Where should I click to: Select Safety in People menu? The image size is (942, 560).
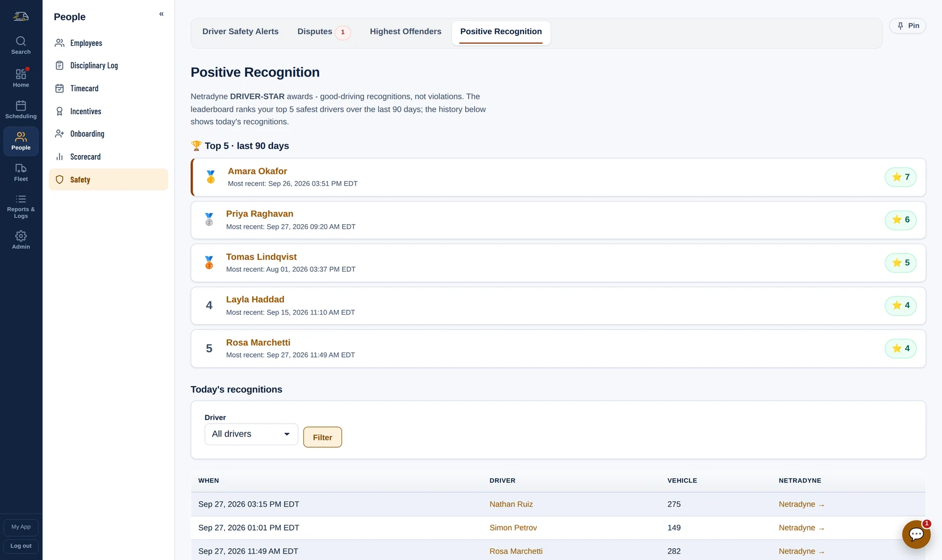click(x=108, y=179)
